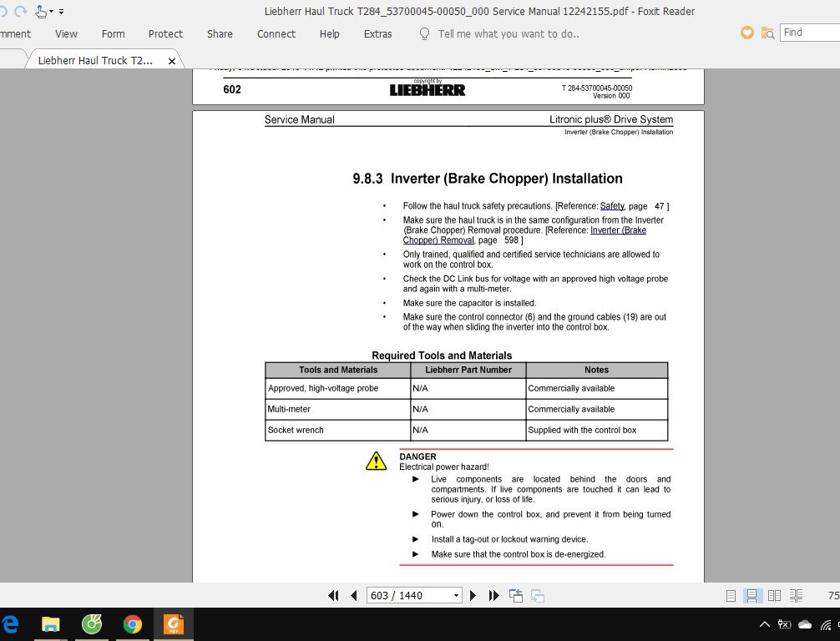Click the orange heart icon
The image size is (840, 641).
coord(746,33)
